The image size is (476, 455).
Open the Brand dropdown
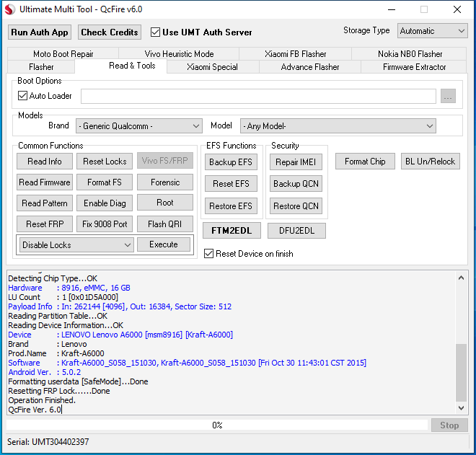click(139, 126)
